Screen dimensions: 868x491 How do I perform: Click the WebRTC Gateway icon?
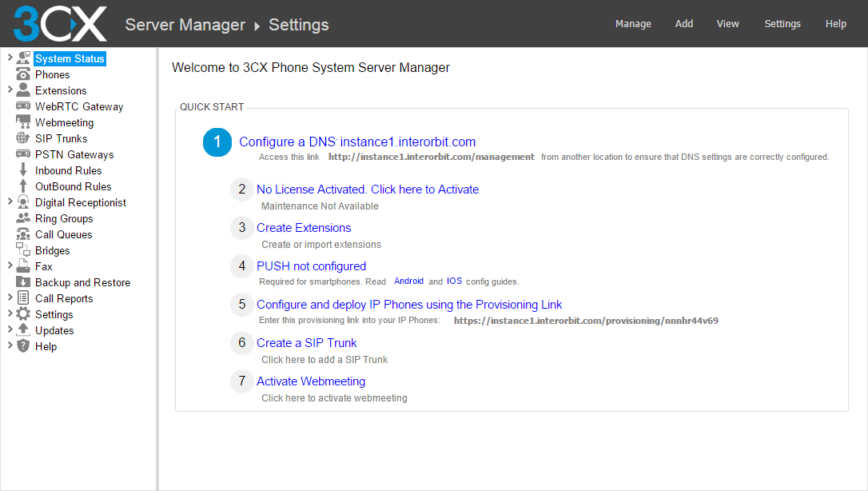(23, 106)
